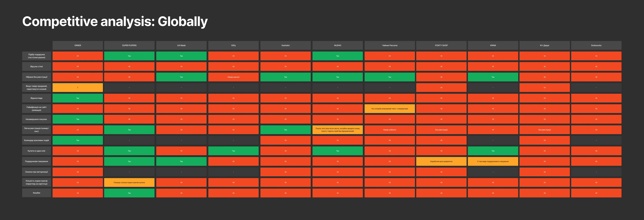Click the 'Немає кабінету' cell
The height and width of the screenshot is (220, 644).
point(390,130)
